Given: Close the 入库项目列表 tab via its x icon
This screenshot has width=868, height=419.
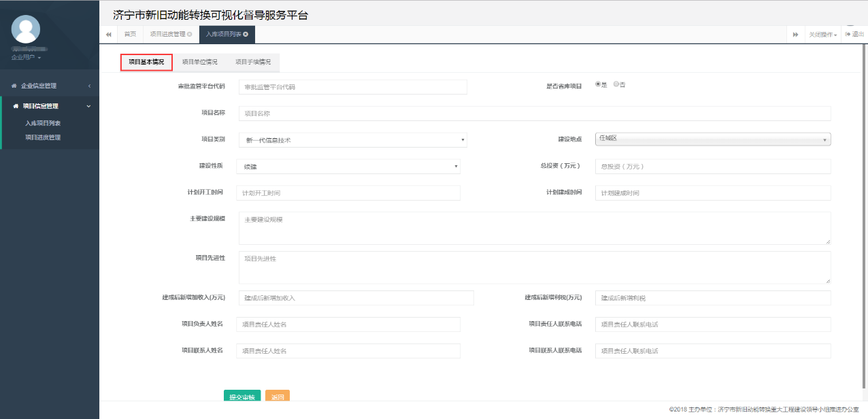Looking at the screenshot, I should 244,33.
